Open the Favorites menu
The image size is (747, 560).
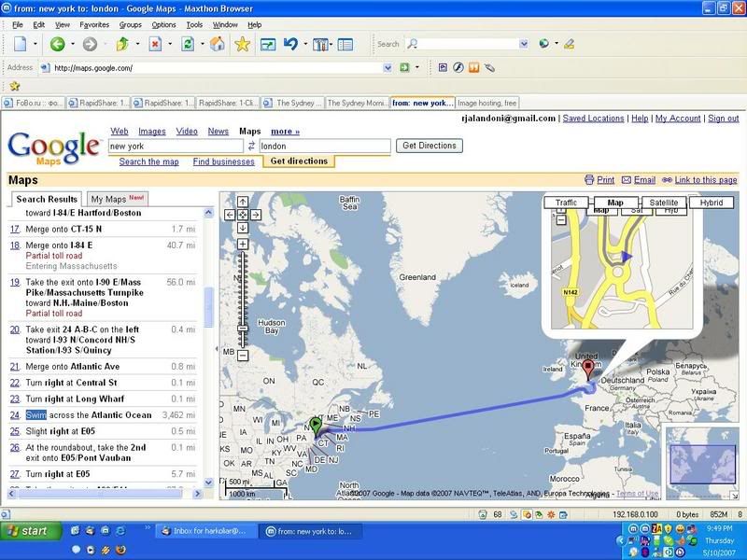pyautogui.click(x=94, y=25)
